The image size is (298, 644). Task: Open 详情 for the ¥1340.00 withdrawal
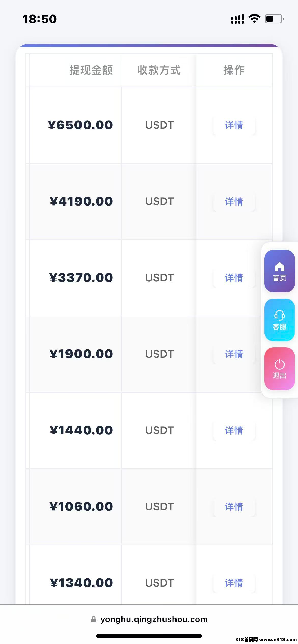click(234, 583)
